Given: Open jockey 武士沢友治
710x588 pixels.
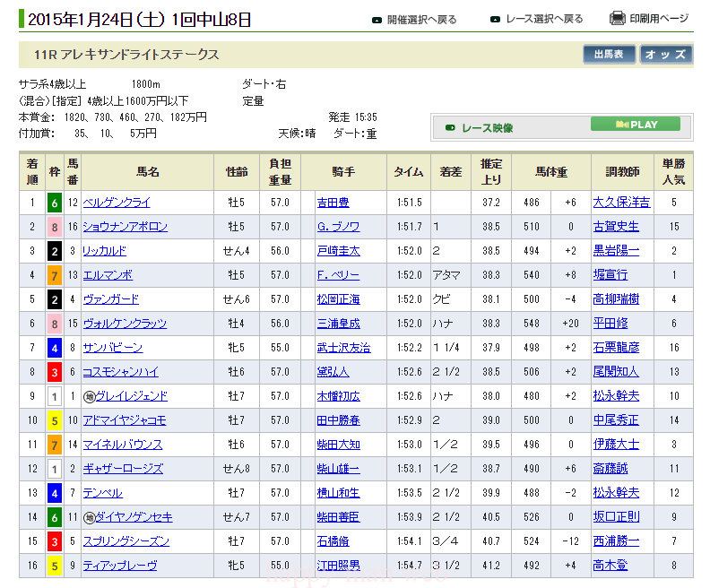Looking at the screenshot, I should pyautogui.click(x=343, y=348).
